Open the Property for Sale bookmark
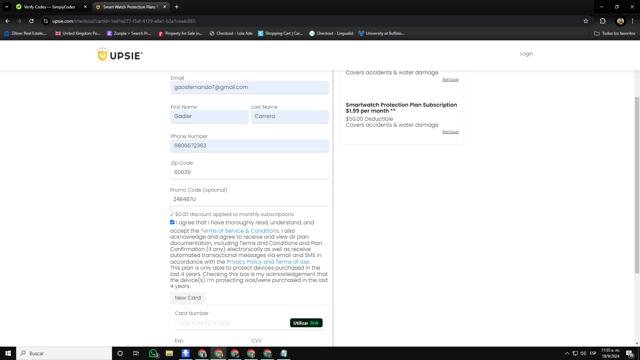The height and width of the screenshot is (360, 640). 180,33
